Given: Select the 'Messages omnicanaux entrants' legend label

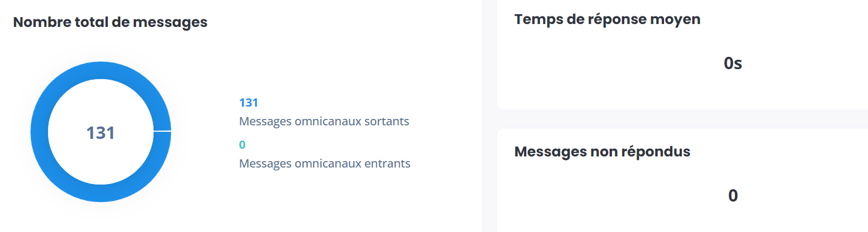Looking at the screenshot, I should point(325,163).
